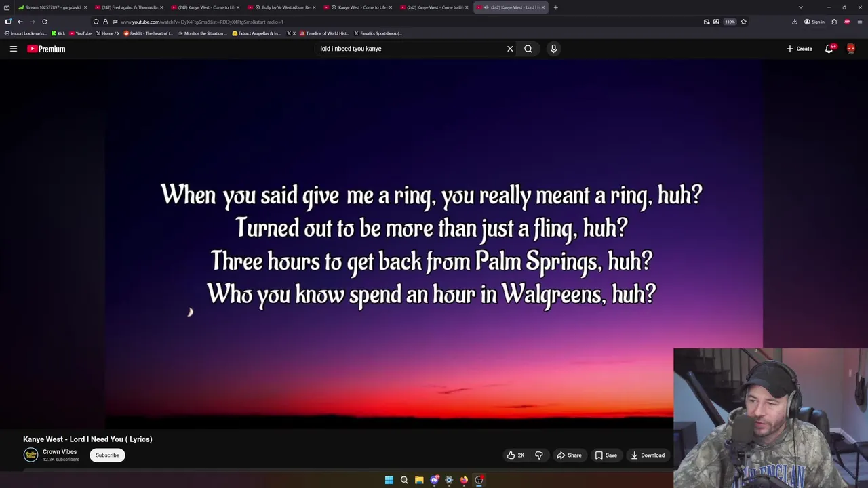Open Extract Acapellas & In bookmark
Screen dimensions: 868x488
256,33
